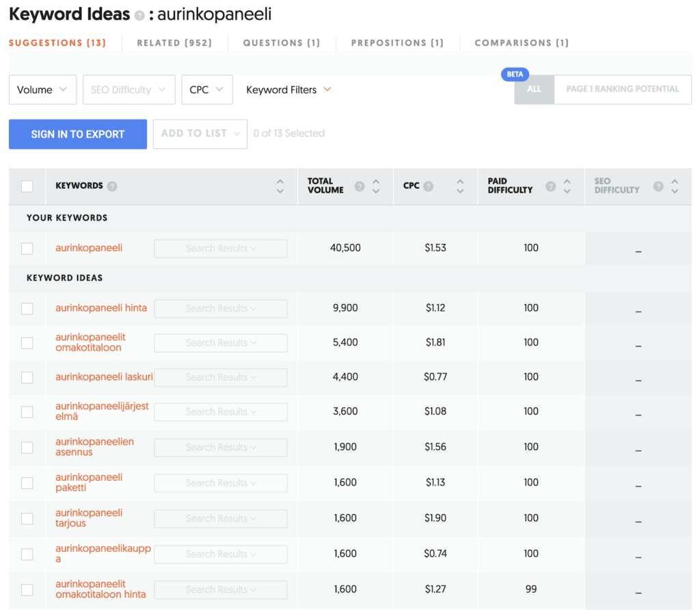Open Search Results dropdown for aurinkopaneeli paketti

(x=221, y=483)
